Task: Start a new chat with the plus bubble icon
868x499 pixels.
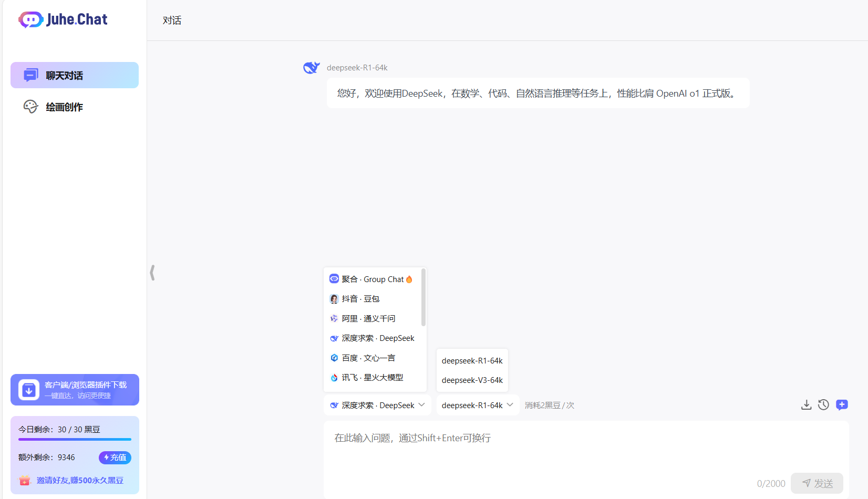Action: point(842,405)
